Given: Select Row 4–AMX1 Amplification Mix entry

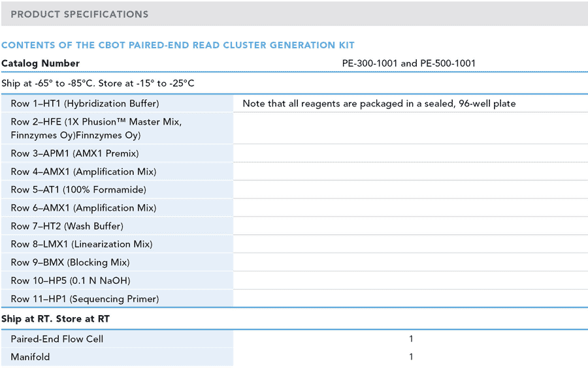Looking at the screenshot, I should click(117, 172).
